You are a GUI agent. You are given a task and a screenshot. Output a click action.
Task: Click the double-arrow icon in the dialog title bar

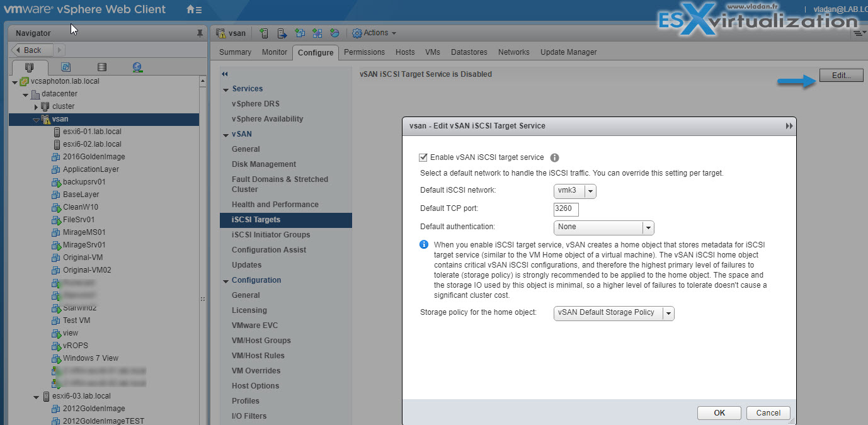[x=789, y=126]
